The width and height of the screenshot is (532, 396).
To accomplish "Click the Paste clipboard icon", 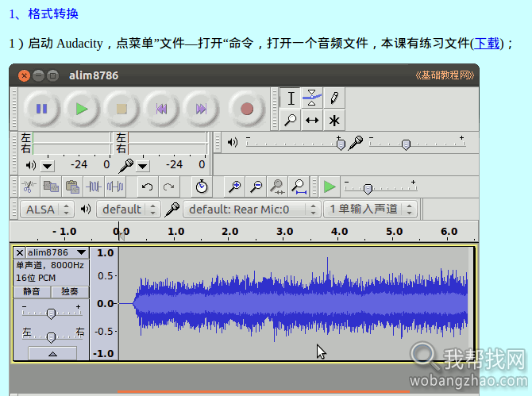I will pos(72,186).
